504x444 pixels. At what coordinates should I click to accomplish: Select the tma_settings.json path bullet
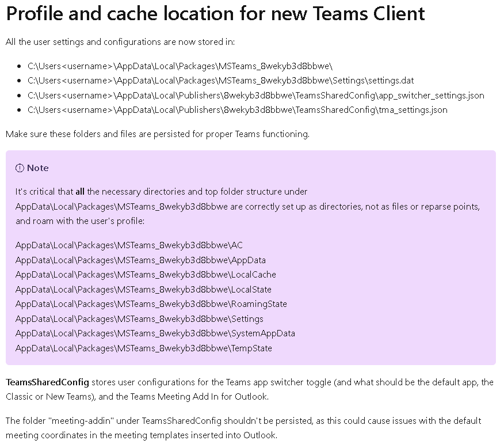click(x=238, y=110)
